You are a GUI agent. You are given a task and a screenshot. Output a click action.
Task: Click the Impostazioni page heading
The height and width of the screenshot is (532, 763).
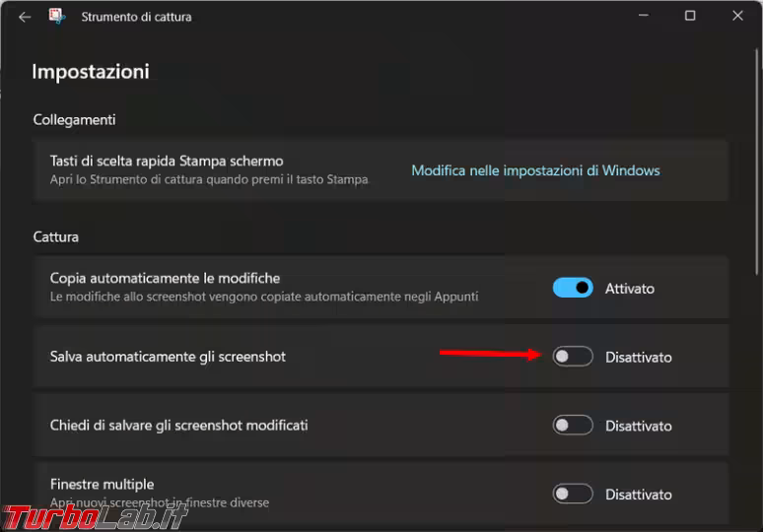tap(90, 72)
